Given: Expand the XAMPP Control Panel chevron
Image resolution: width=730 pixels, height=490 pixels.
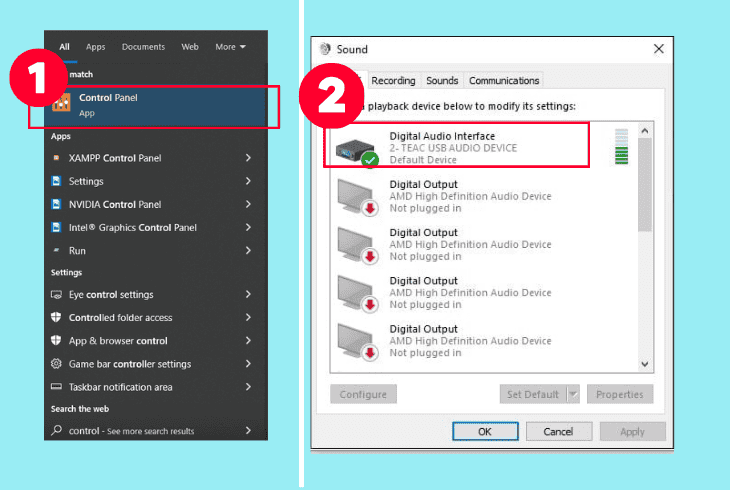Looking at the screenshot, I should point(248,158).
